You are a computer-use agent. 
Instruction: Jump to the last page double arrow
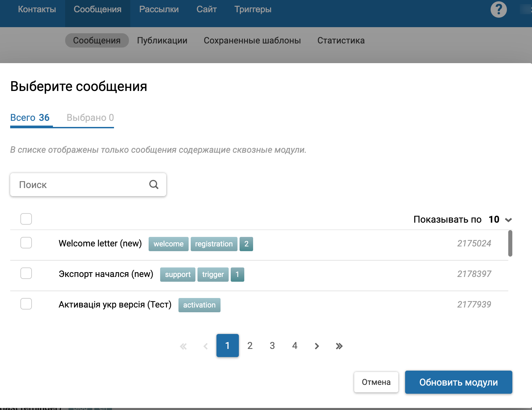tap(339, 346)
